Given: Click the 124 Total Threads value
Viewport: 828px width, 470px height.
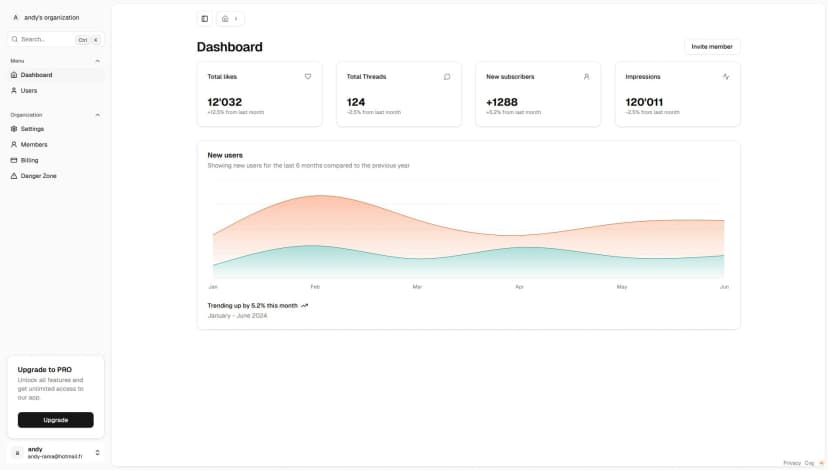Looking at the screenshot, I should [356, 102].
